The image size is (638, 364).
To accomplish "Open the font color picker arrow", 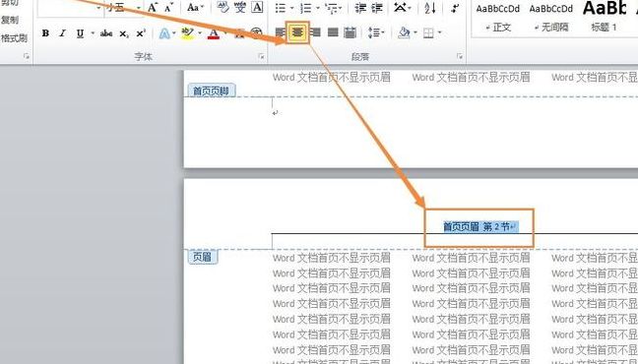I will 225,32.
